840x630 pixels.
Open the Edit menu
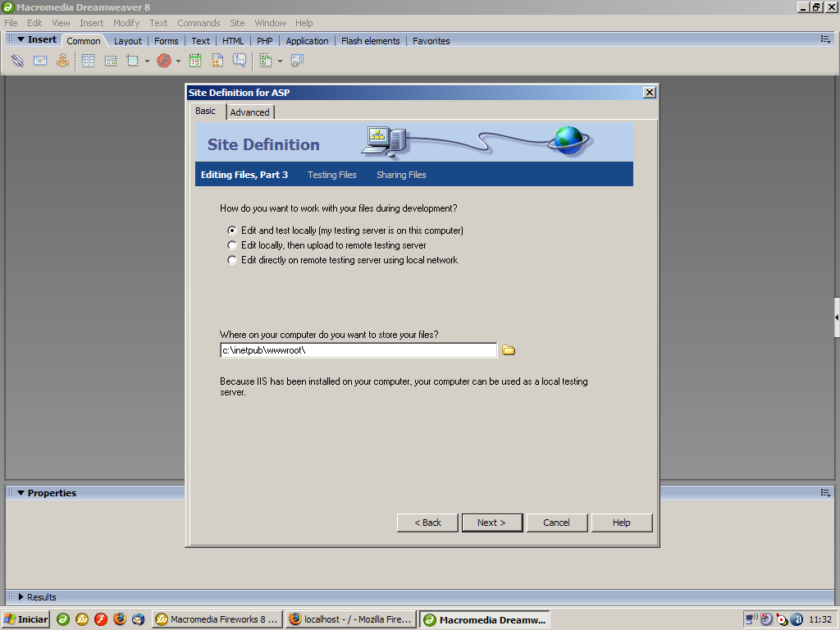[34, 23]
